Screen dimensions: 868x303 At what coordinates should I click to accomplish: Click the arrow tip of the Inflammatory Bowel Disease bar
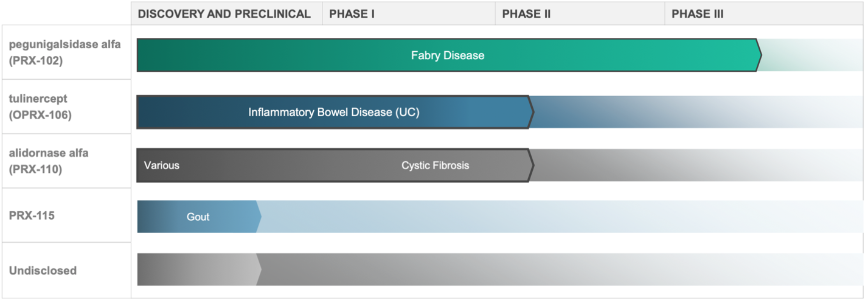point(531,112)
